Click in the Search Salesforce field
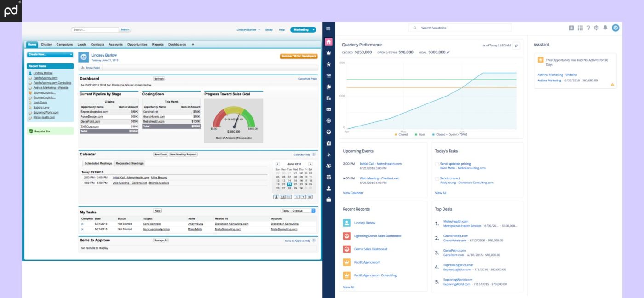The width and height of the screenshot is (644, 298). [x=460, y=28]
